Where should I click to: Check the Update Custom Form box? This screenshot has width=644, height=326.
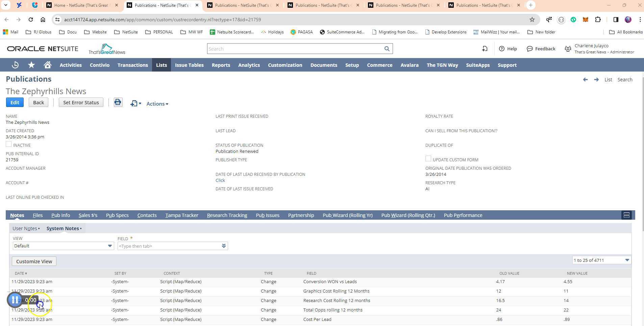pyautogui.click(x=428, y=159)
